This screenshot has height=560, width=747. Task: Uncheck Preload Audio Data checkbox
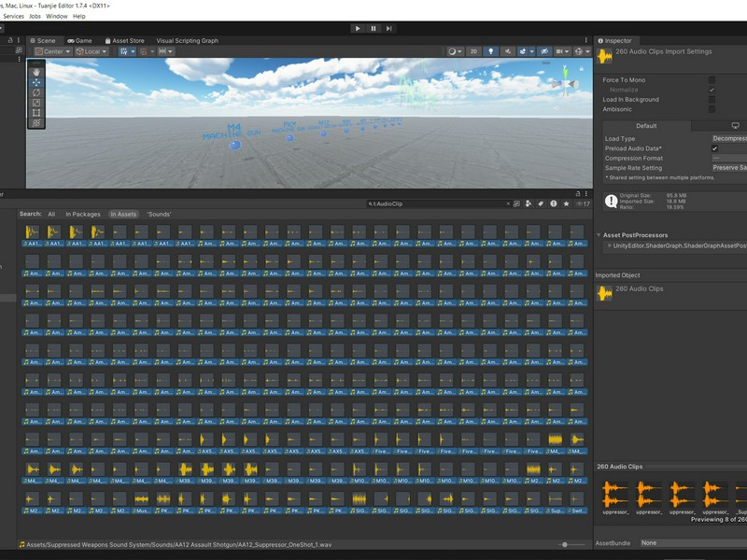[714, 148]
